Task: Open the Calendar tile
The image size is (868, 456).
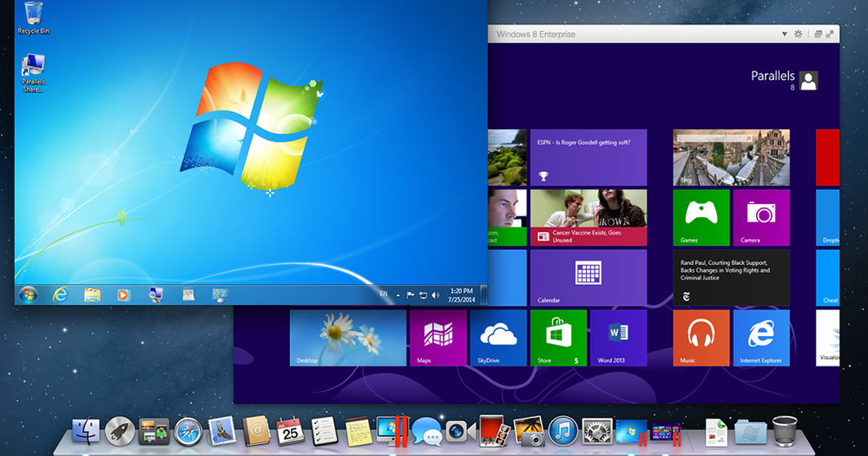Action: pyautogui.click(x=589, y=278)
